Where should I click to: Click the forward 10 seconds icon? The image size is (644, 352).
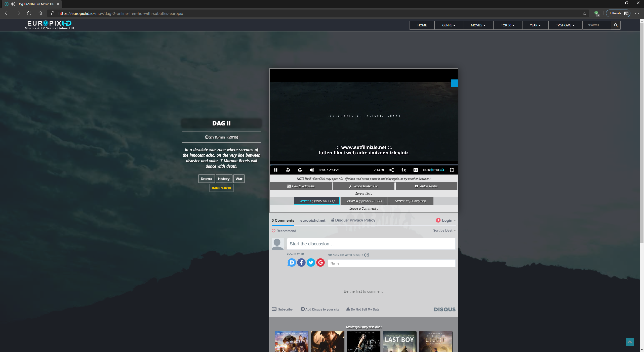(300, 170)
